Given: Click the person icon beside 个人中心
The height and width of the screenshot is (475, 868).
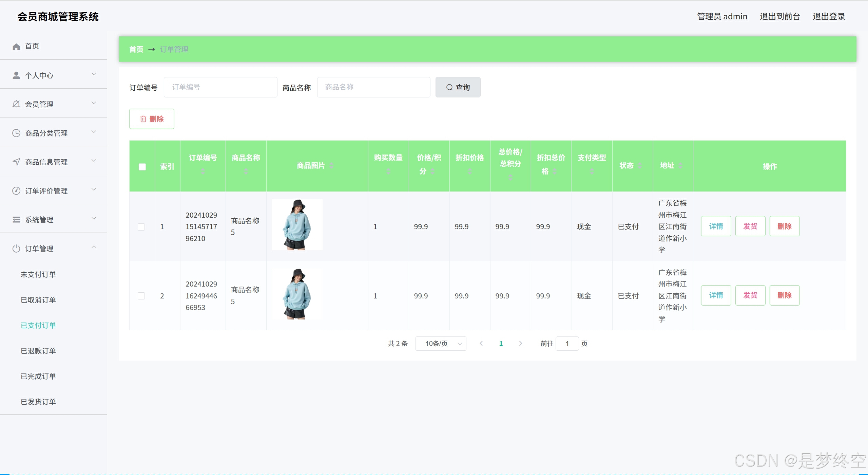Looking at the screenshot, I should tap(16, 75).
